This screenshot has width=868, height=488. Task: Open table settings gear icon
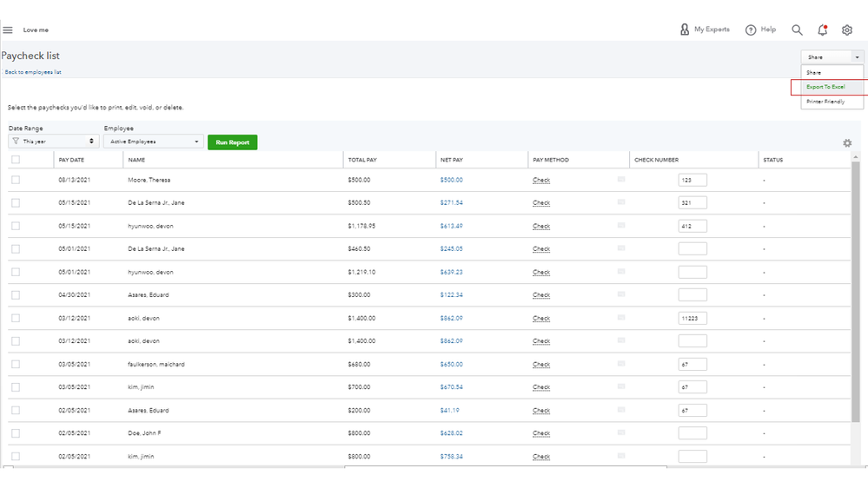pos(847,143)
